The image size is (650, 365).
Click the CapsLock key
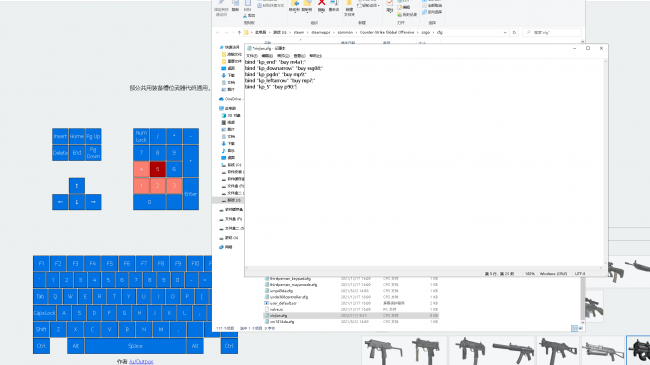pyautogui.click(x=44, y=313)
